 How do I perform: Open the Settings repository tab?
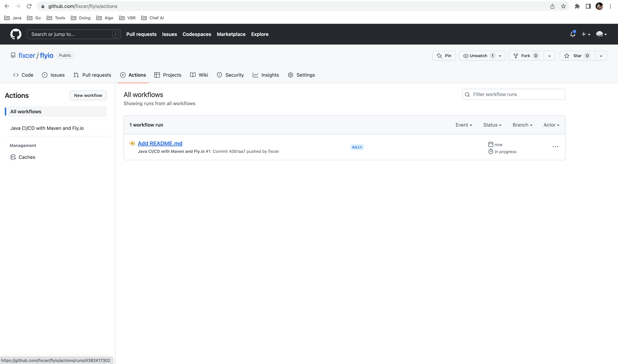(301, 75)
